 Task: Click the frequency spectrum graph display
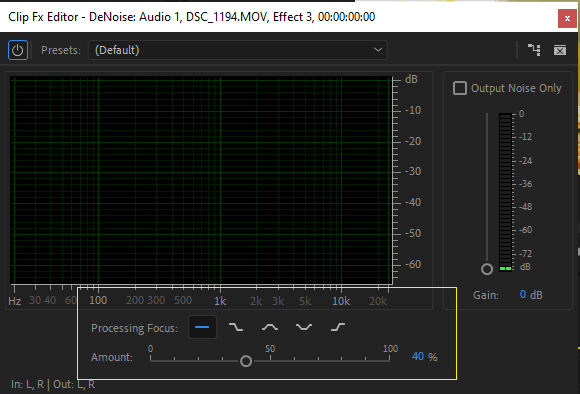[201, 181]
